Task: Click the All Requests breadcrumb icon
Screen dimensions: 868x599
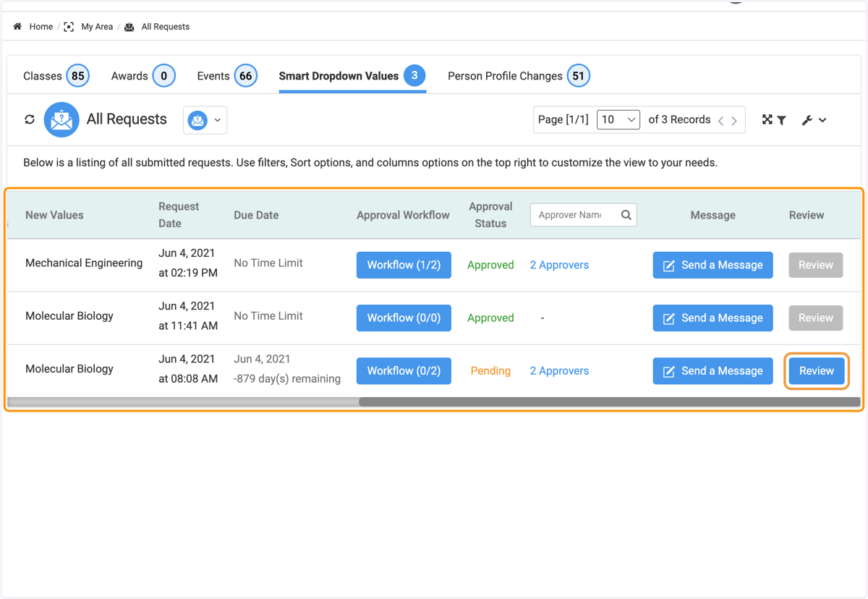Action: pos(129,27)
